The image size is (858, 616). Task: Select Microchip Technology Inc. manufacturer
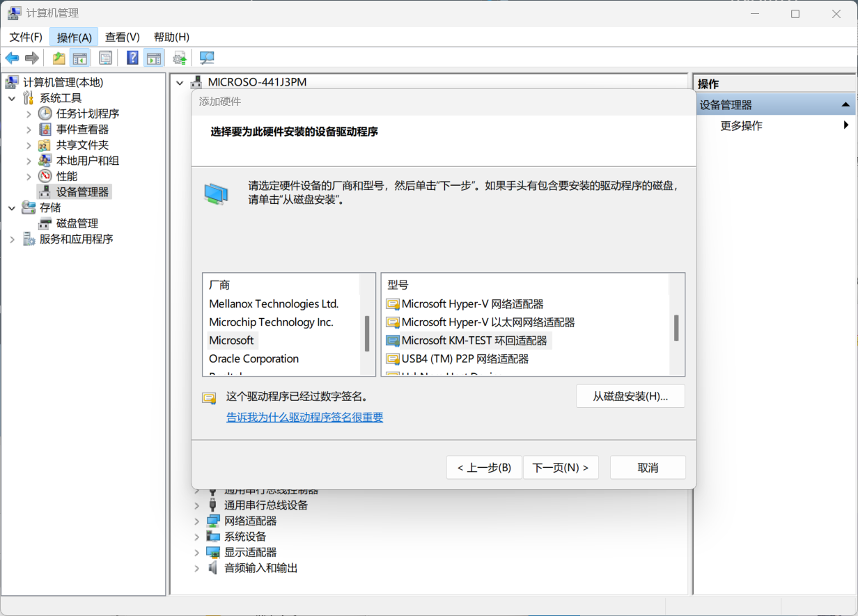pyautogui.click(x=271, y=322)
